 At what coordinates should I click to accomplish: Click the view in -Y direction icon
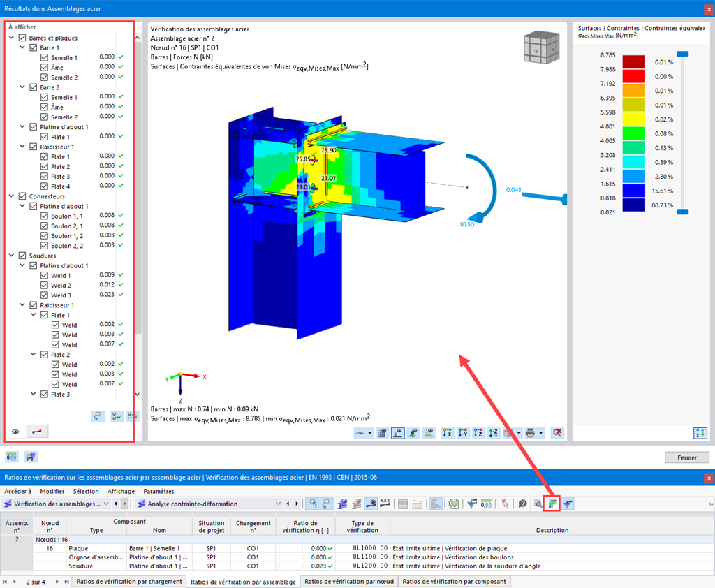pos(463,433)
